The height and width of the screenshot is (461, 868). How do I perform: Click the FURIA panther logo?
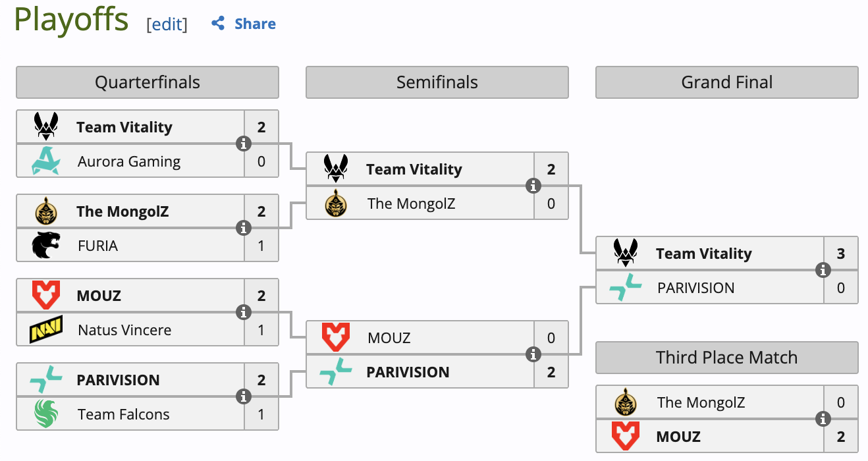click(x=46, y=246)
